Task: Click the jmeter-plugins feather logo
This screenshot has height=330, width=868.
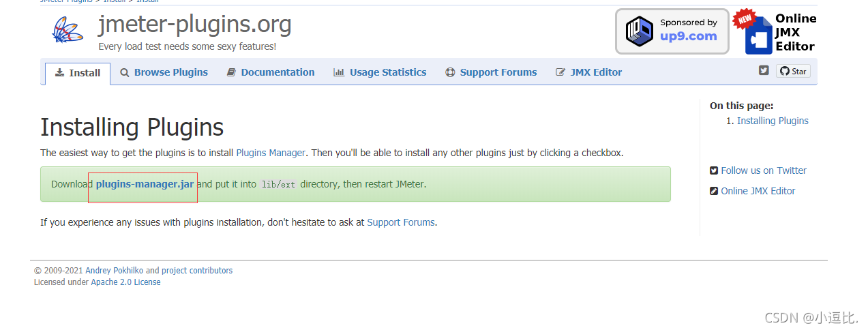Action: [67, 31]
